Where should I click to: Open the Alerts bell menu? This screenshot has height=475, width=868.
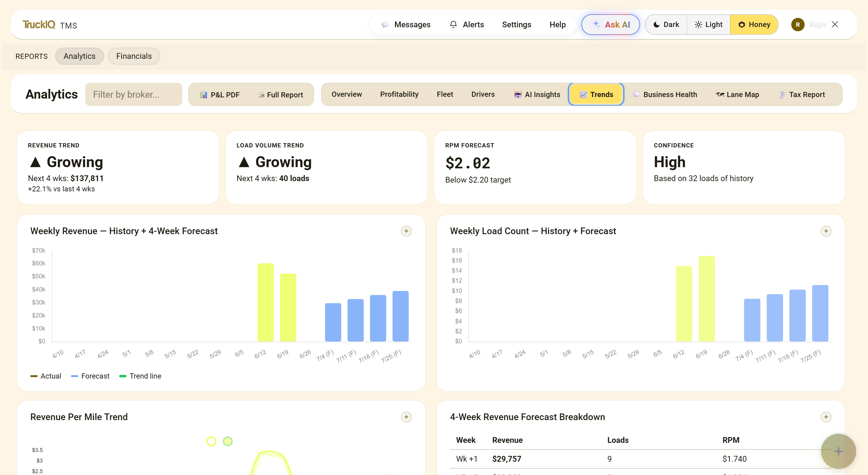tap(467, 25)
